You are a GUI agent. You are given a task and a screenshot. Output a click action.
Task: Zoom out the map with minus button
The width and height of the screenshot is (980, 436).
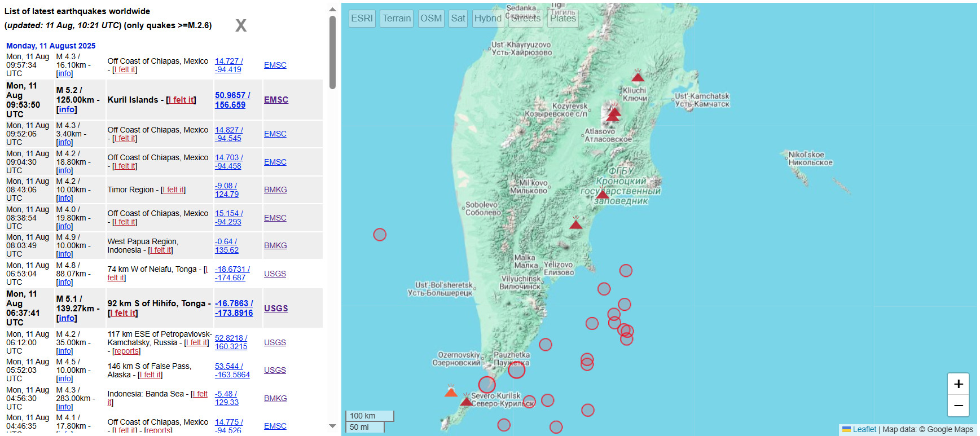coord(958,406)
